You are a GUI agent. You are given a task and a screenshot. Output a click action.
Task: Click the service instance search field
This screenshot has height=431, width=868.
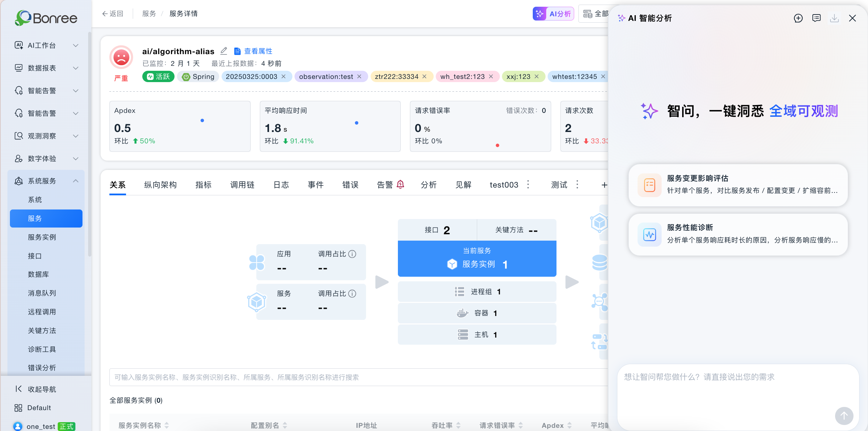pyautogui.click(x=359, y=377)
